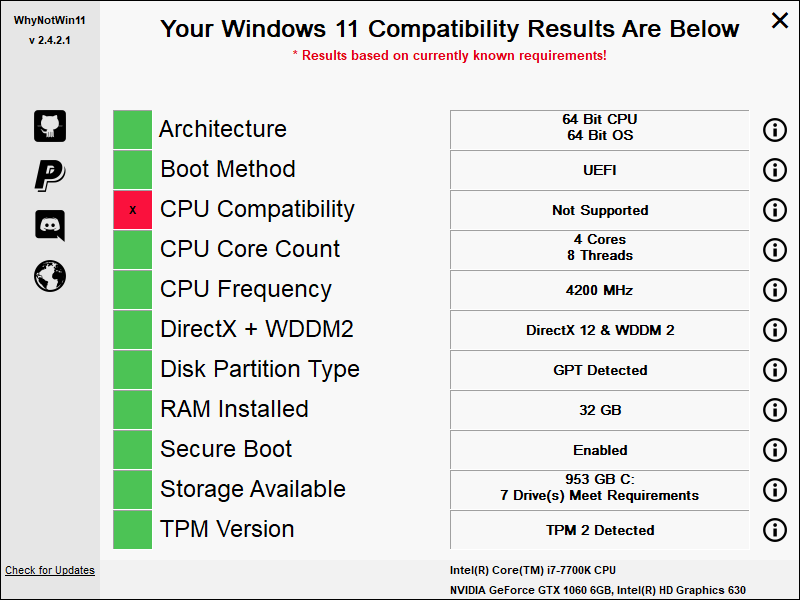Click the Check for Updates link
This screenshot has width=800, height=600.
[50, 571]
